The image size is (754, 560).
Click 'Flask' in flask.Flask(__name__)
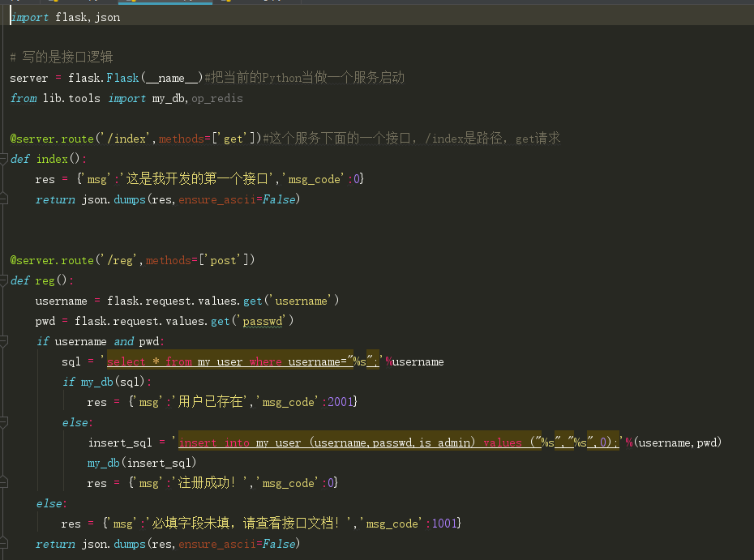click(122, 77)
